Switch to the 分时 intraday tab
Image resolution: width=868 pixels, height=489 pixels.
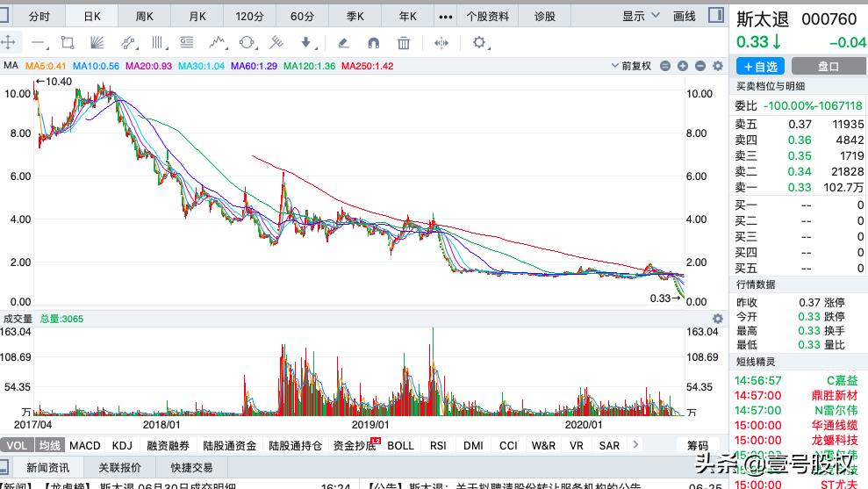(39, 17)
